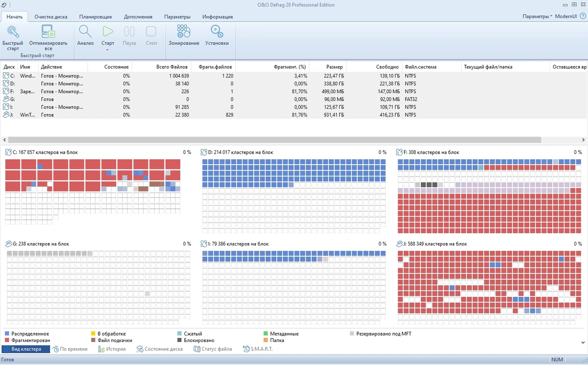The width and height of the screenshot is (588, 365).
Task: Click drive C: icon in list
Action: 6,76
